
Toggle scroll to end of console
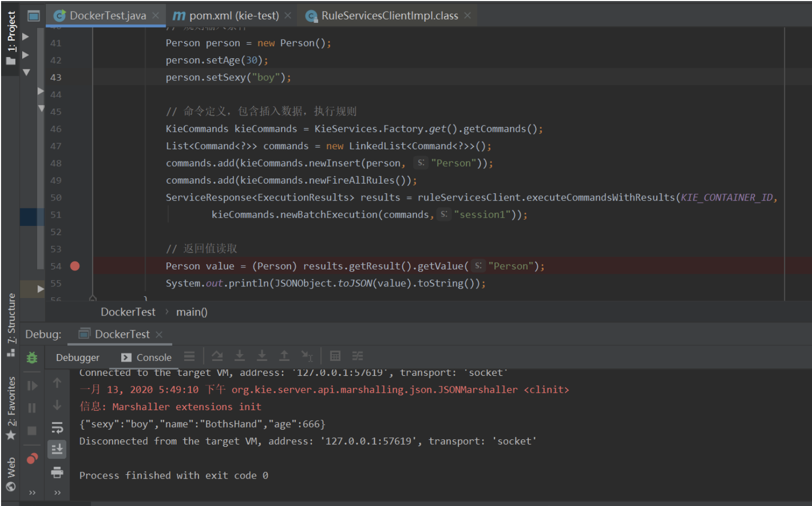[x=57, y=450]
